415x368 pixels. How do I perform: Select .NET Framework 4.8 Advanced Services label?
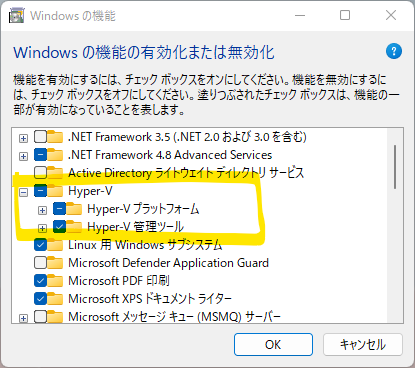pos(170,155)
